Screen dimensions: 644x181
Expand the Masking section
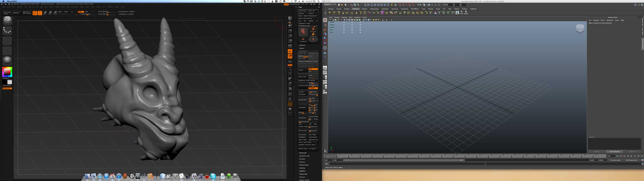[x=302, y=168]
